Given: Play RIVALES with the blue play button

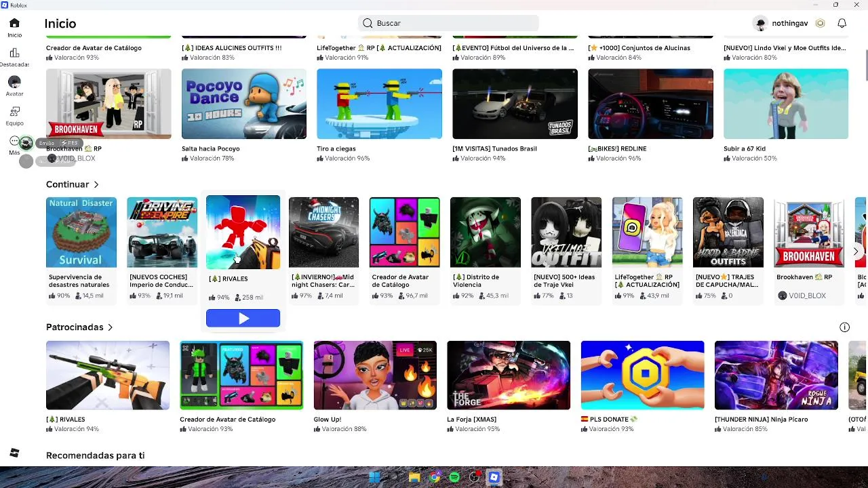Looking at the screenshot, I should click(x=243, y=318).
